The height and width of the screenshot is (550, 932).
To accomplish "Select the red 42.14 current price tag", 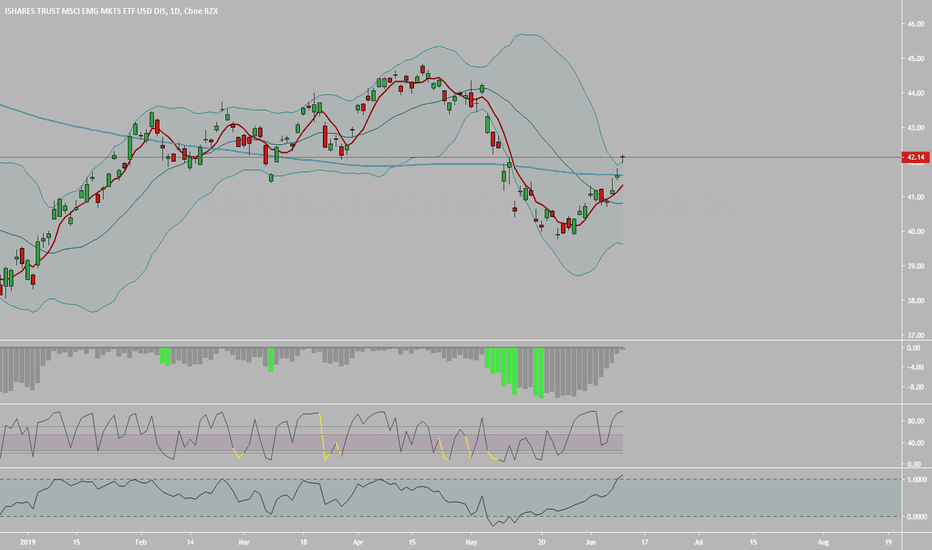I will (x=915, y=158).
